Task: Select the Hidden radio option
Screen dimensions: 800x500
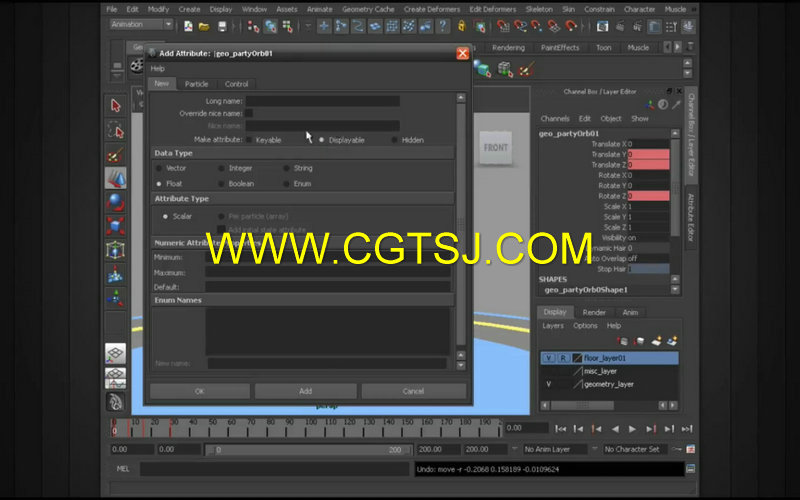Action: click(x=394, y=140)
